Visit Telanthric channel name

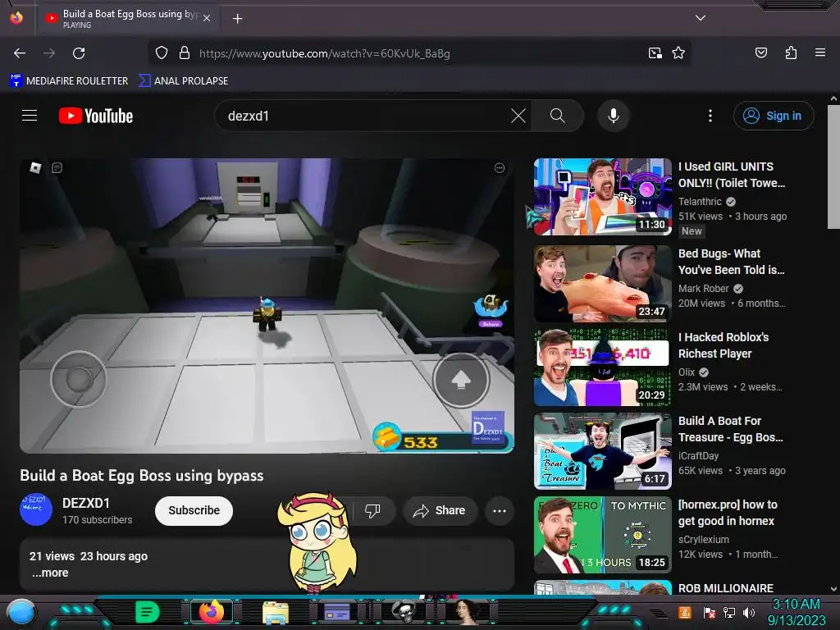[x=700, y=202]
